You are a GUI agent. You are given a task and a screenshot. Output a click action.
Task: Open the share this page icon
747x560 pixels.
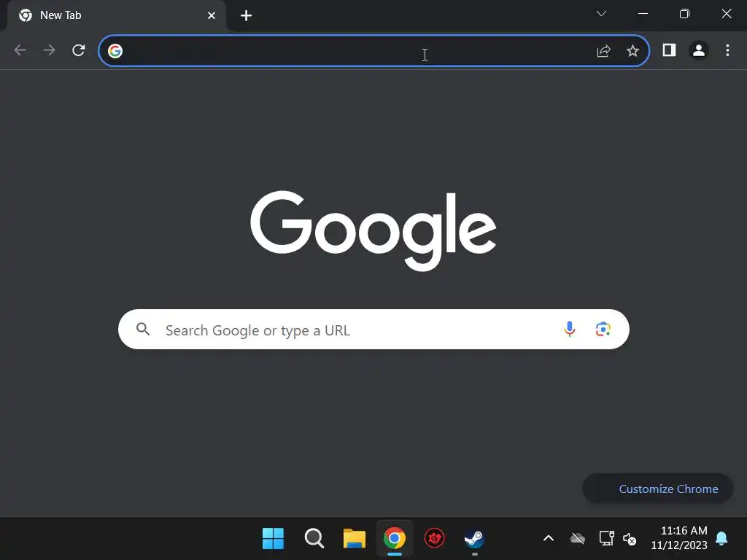tap(603, 50)
